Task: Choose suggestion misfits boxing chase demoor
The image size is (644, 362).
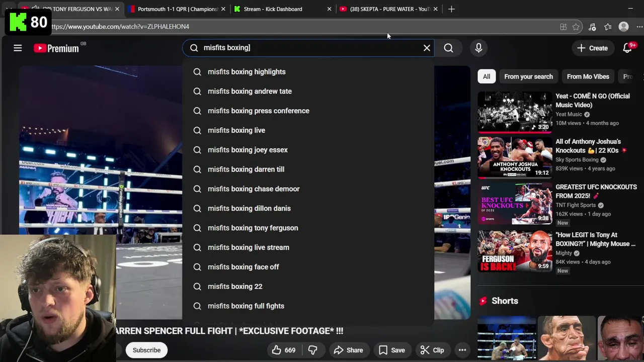Action: coord(308,189)
